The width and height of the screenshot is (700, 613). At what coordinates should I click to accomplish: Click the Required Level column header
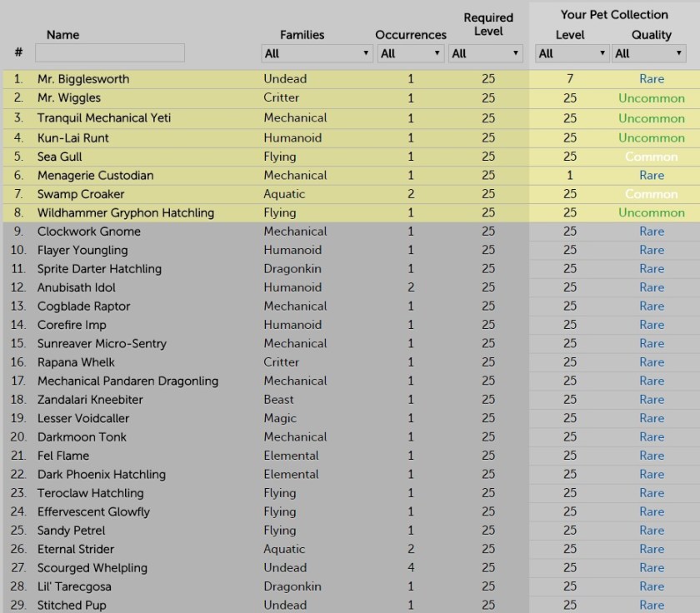(487, 24)
